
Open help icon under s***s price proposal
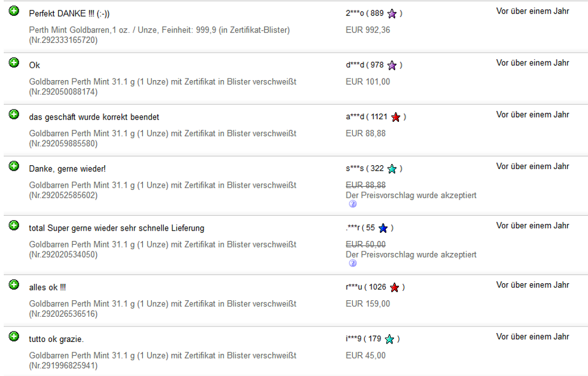coord(352,204)
